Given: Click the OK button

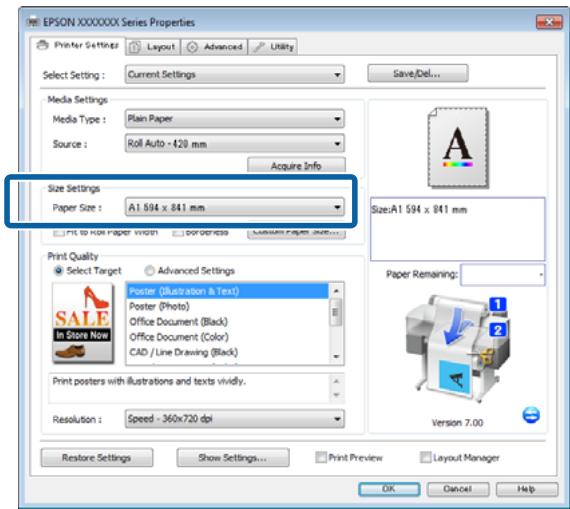Looking at the screenshot, I should (x=389, y=489).
